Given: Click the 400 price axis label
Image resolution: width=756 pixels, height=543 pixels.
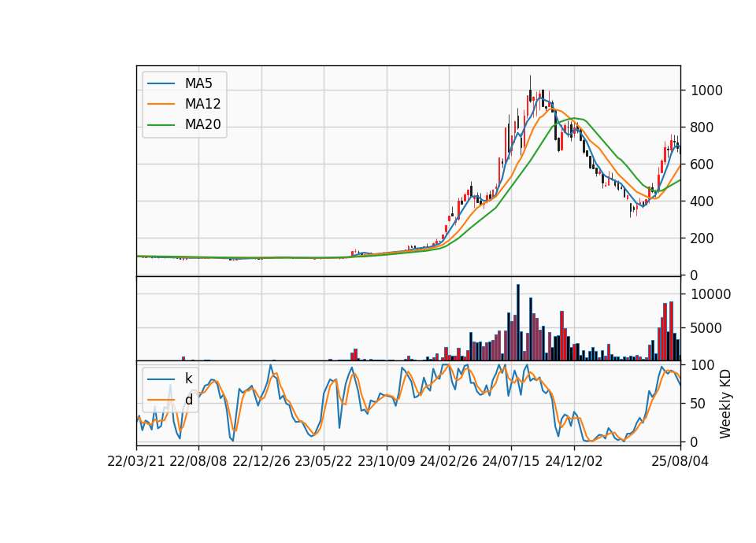Looking at the screenshot, I should [x=702, y=201].
